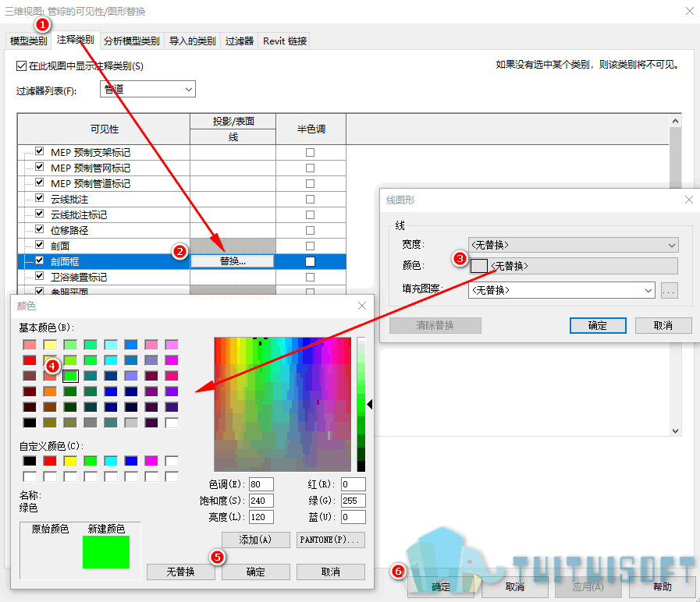700x602 pixels.
Task: Pick the black basic color swatch
Action: pyautogui.click(x=30, y=423)
